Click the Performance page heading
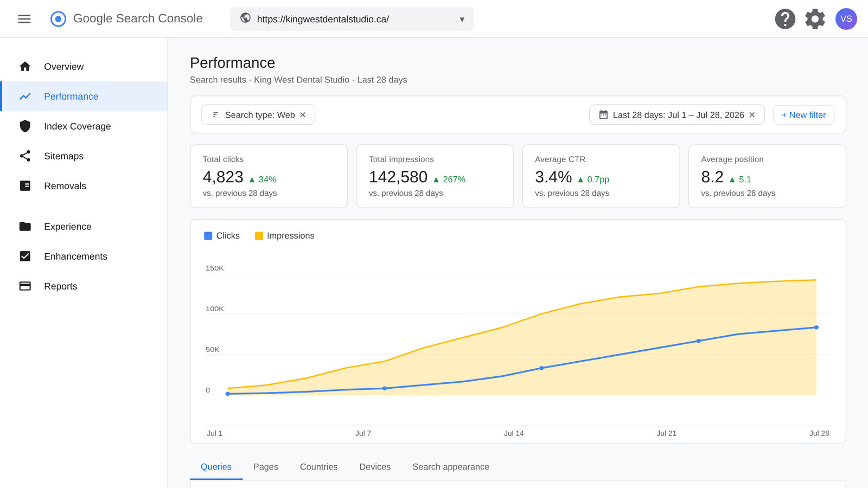This screenshot has width=868, height=488. point(232,63)
